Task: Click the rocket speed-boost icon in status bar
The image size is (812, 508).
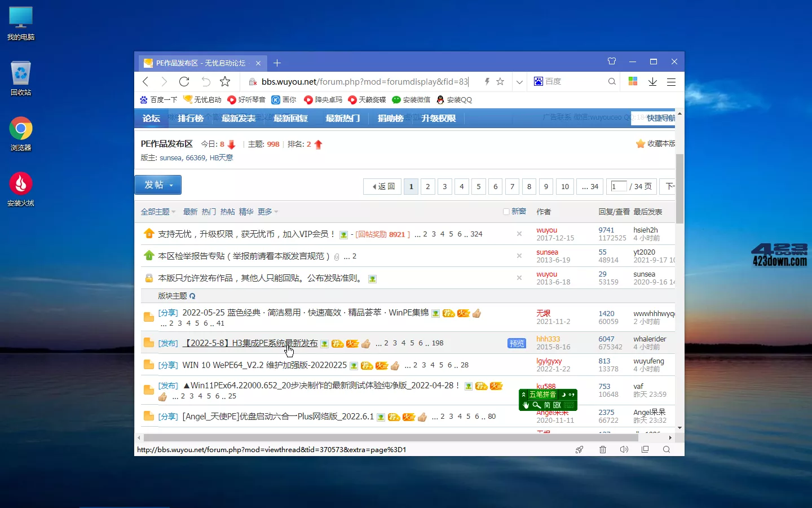Action: tap(580, 449)
